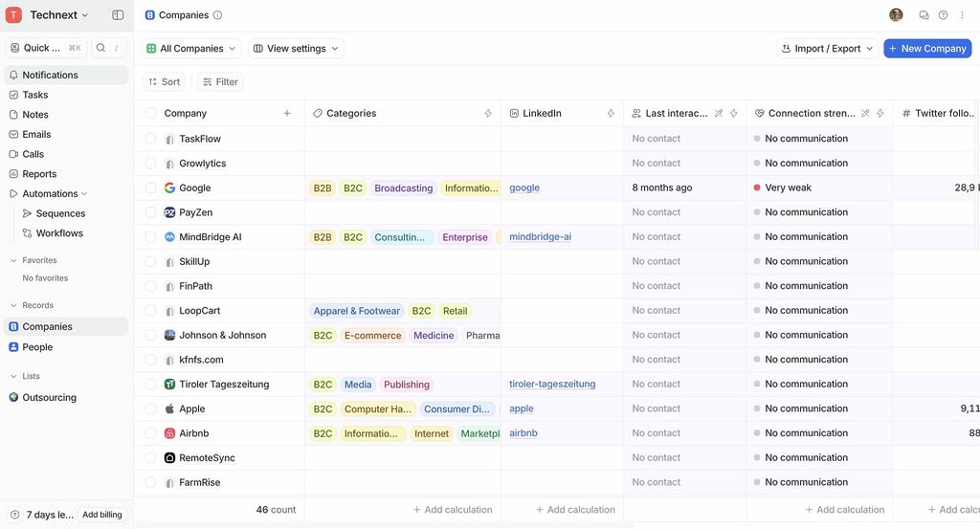Open the Outsourcing list
Image resolution: width=980 pixels, height=529 pixels.
[66, 397]
